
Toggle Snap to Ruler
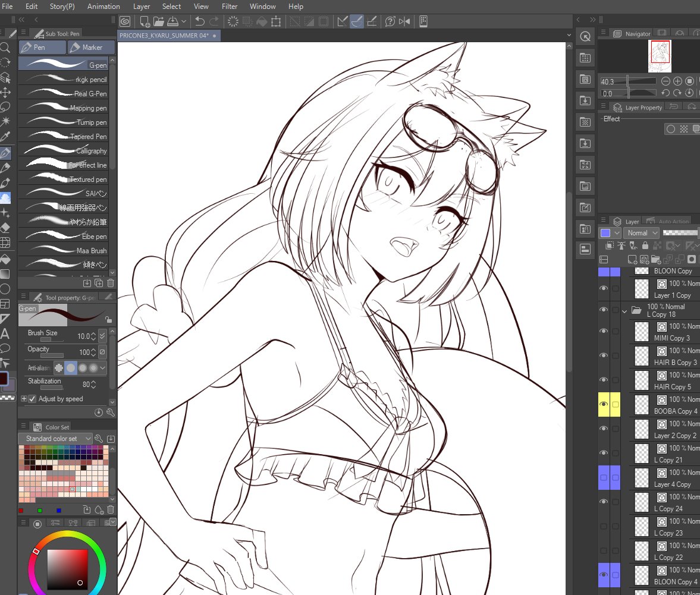pos(342,21)
